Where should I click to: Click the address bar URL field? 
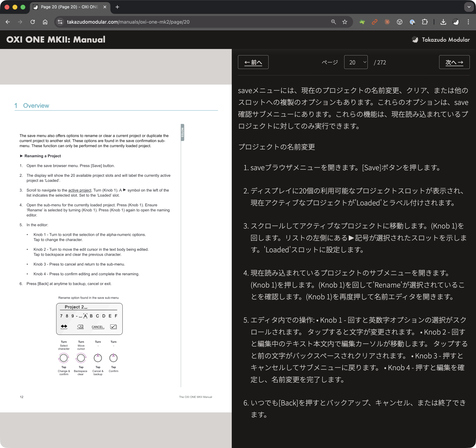coord(191,22)
